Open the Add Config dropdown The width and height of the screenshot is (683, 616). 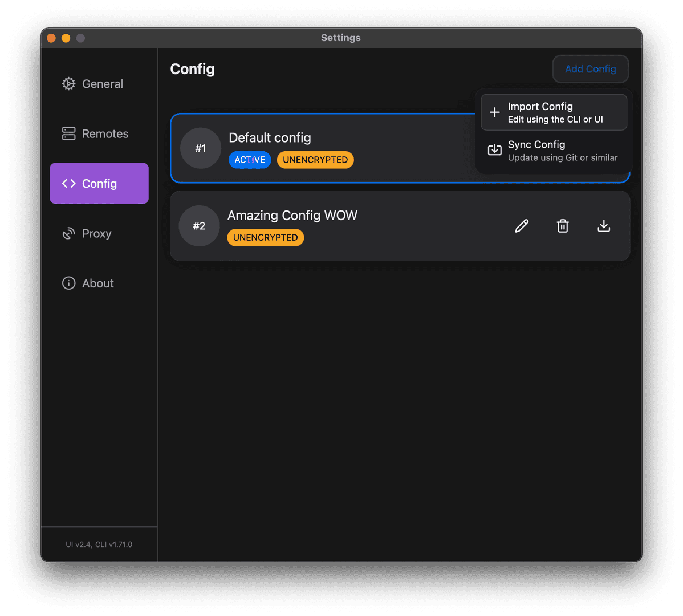coord(590,69)
